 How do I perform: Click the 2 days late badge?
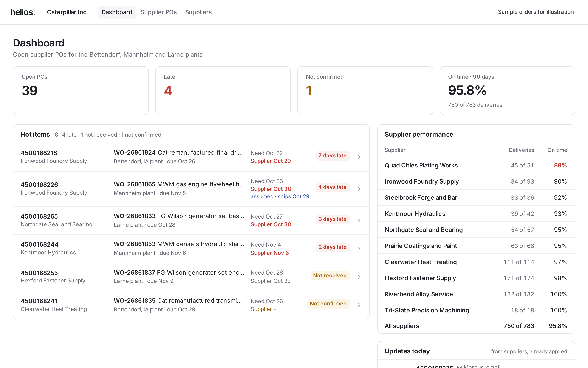coord(333,247)
